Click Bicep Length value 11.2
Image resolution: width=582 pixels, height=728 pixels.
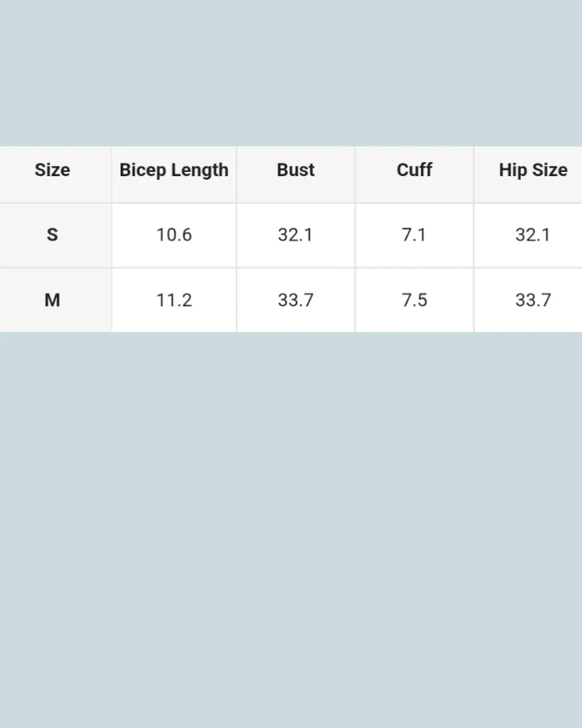pos(174,300)
